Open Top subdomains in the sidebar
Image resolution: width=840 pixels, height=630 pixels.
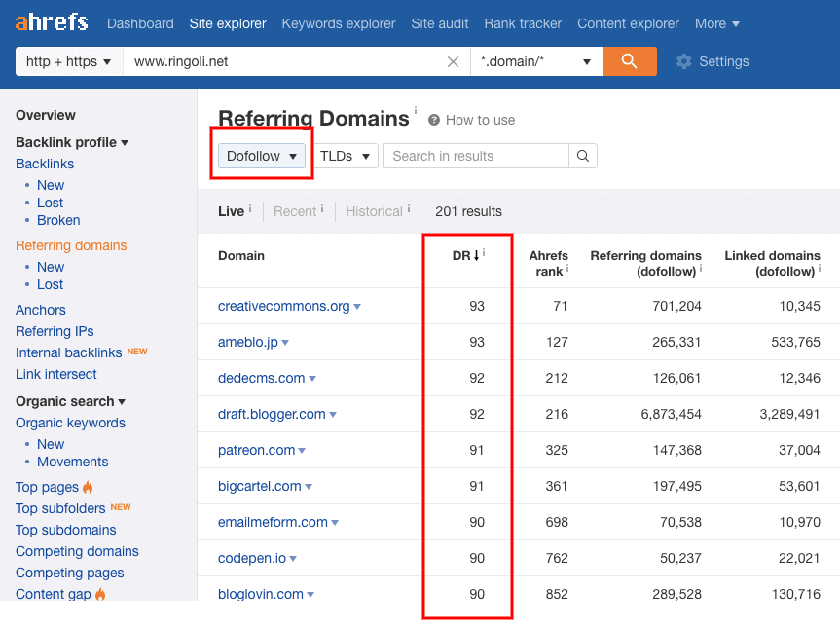coord(66,530)
